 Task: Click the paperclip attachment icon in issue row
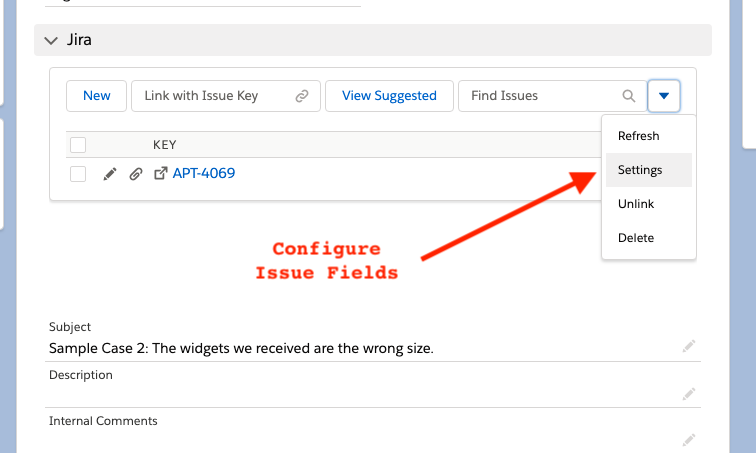pos(135,174)
